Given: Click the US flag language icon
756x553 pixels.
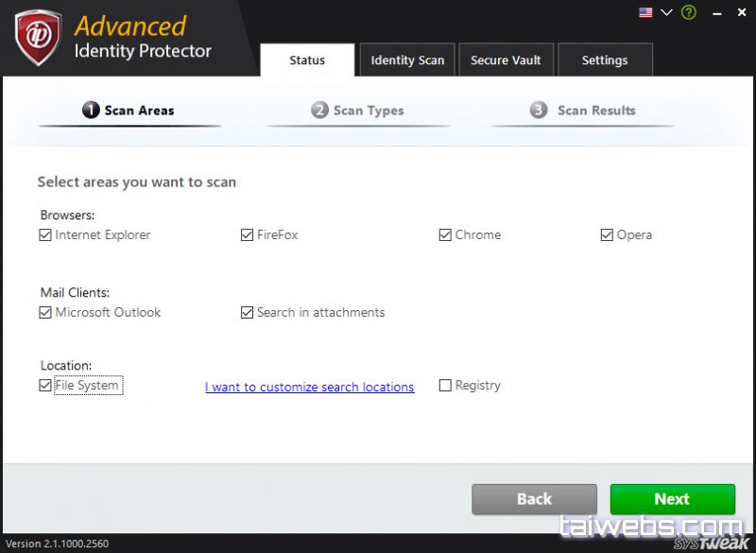Looking at the screenshot, I should (645, 12).
